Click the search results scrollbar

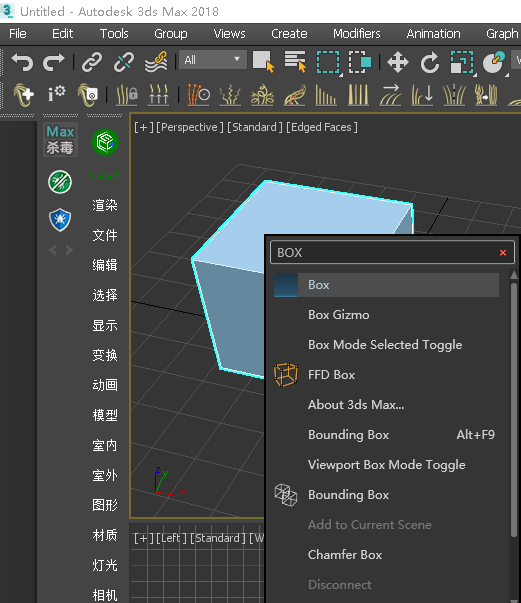pyautogui.click(x=514, y=410)
